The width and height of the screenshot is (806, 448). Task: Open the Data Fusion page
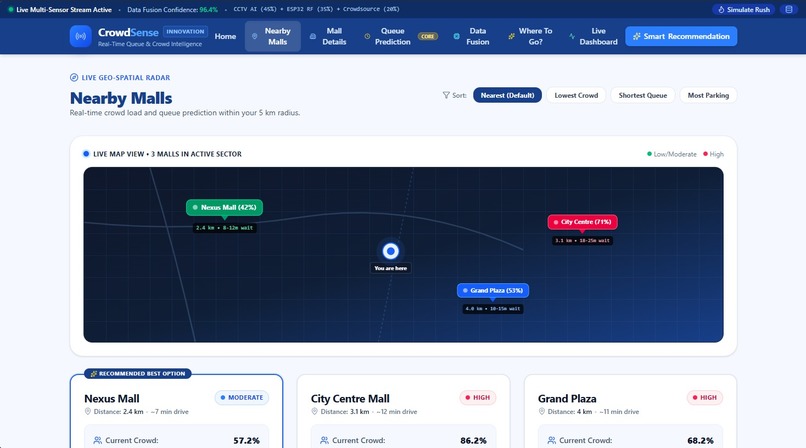(x=471, y=36)
